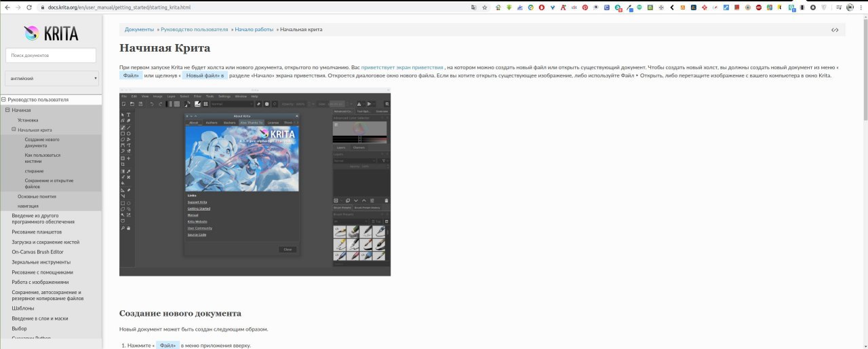Open the Chrome three-dot menu

point(861,7)
